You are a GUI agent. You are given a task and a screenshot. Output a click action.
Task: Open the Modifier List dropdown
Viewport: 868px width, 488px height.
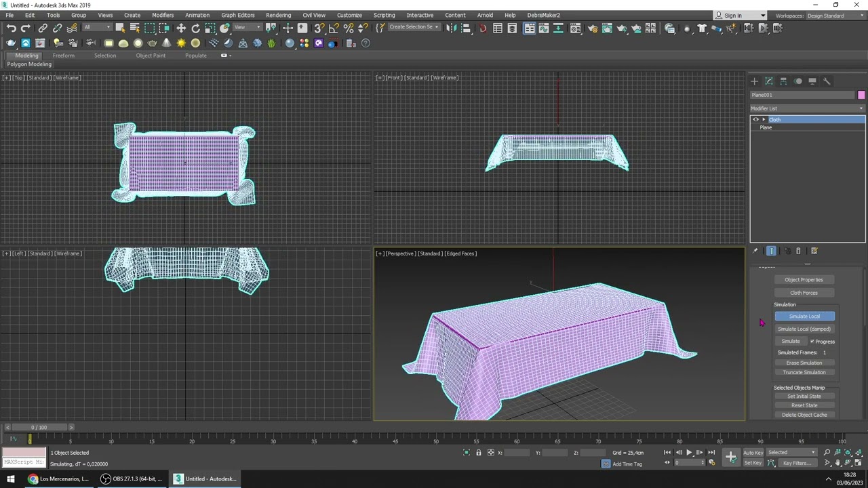808,108
